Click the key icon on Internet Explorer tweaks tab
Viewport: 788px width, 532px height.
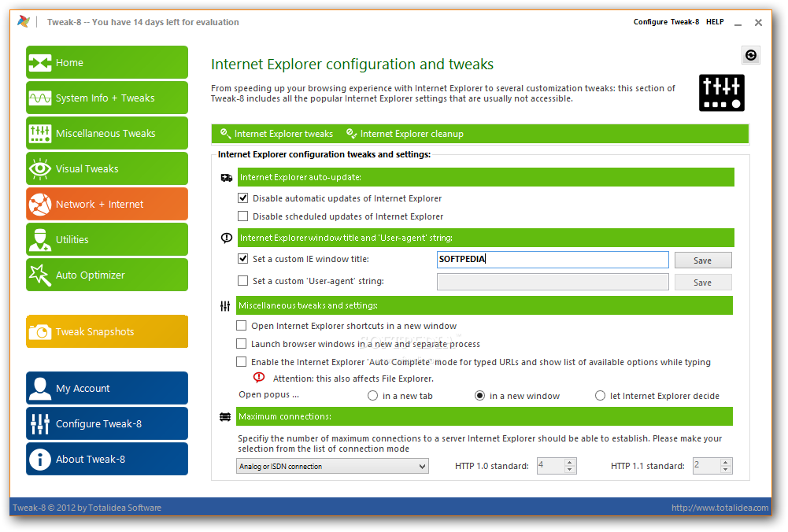coord(226,134)
